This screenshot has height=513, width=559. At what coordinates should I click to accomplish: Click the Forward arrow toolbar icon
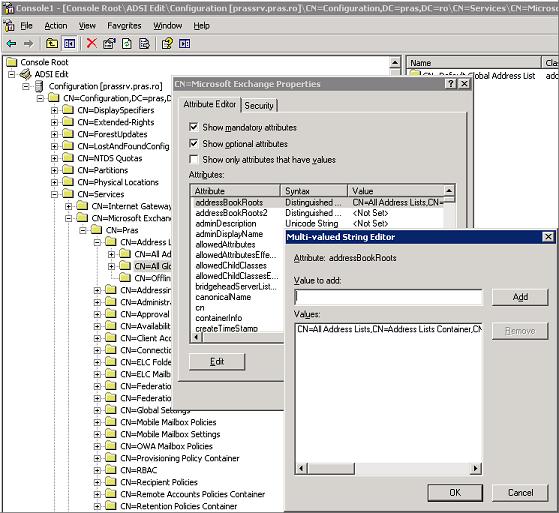click(x=28, y=44)
